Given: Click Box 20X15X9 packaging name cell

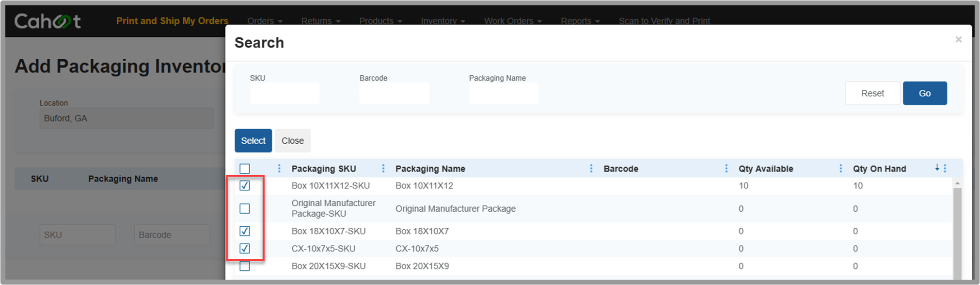Looking at the screenshot, I should 422,266.
